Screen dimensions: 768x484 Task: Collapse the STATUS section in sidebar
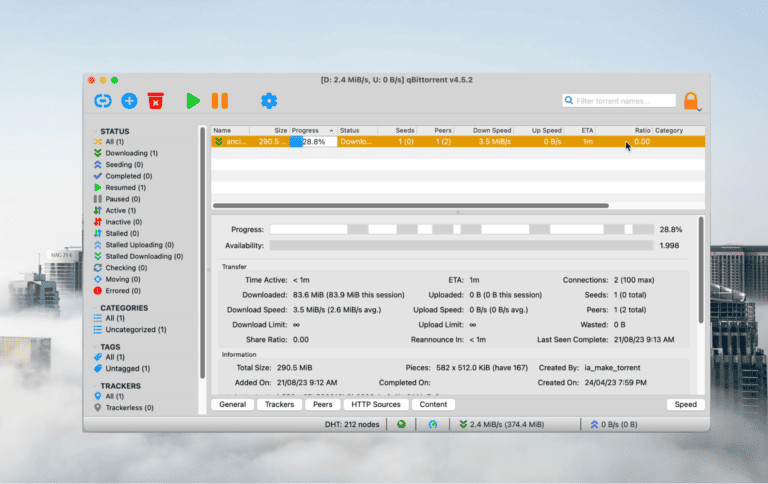point(96,131)
